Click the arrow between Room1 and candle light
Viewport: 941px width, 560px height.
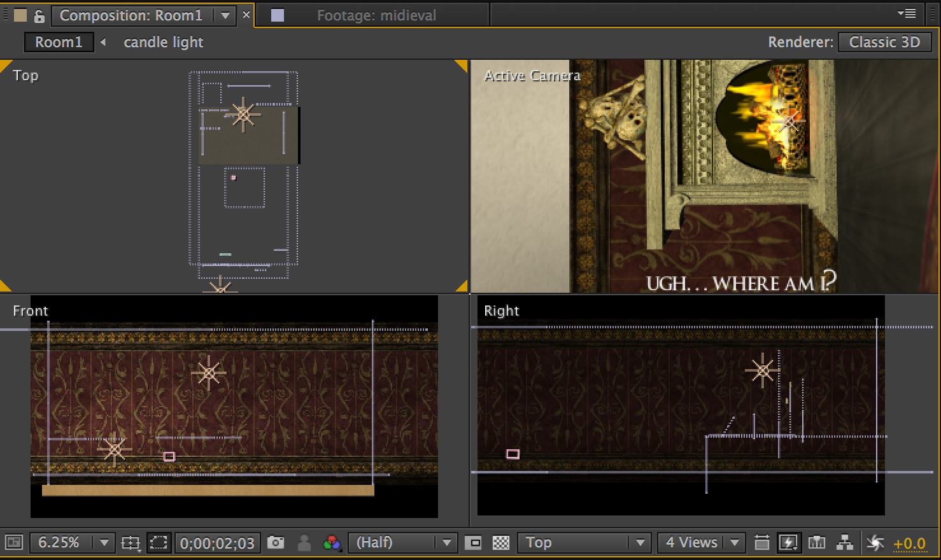tap(103, 42)
